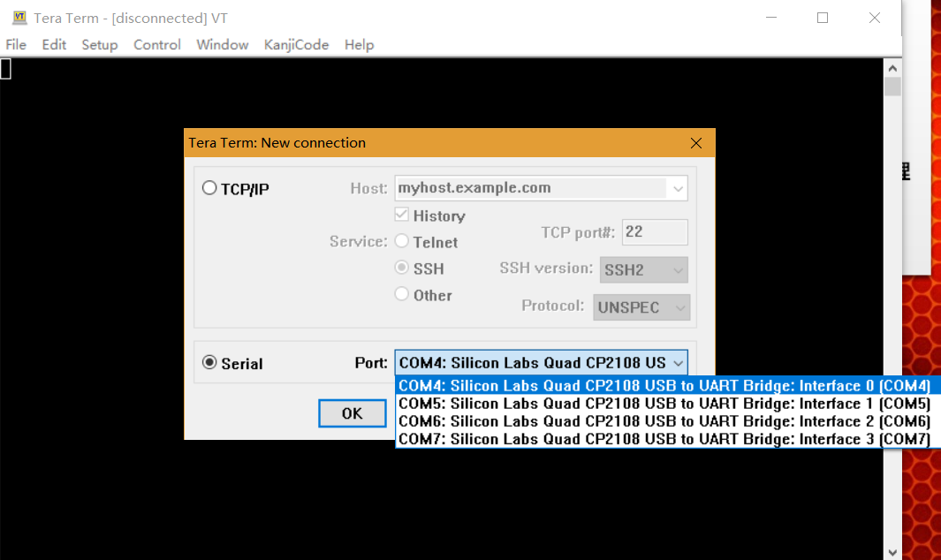Click the OK button
Image resolution: width=941 pixels, height=560 pixels.
coord(352,412)
